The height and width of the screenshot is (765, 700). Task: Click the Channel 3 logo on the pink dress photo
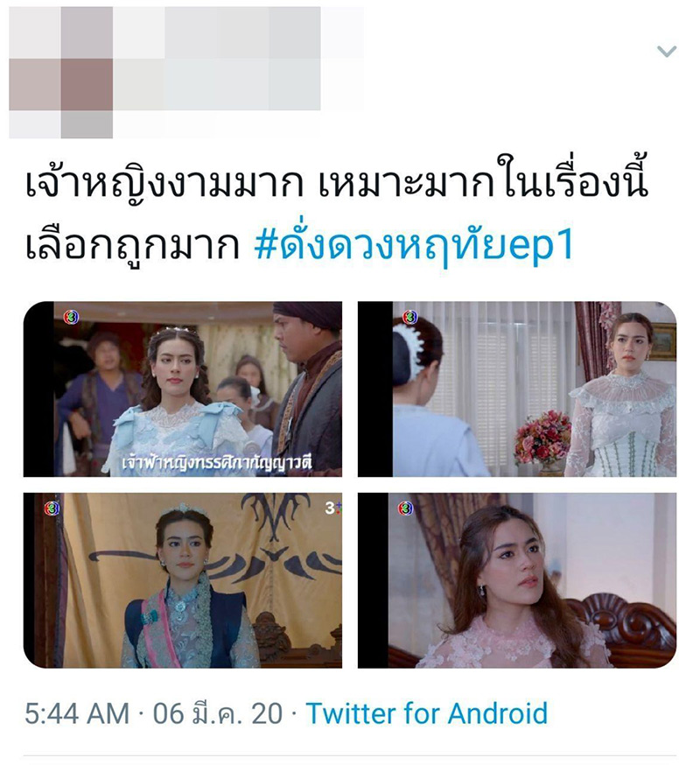405,509
